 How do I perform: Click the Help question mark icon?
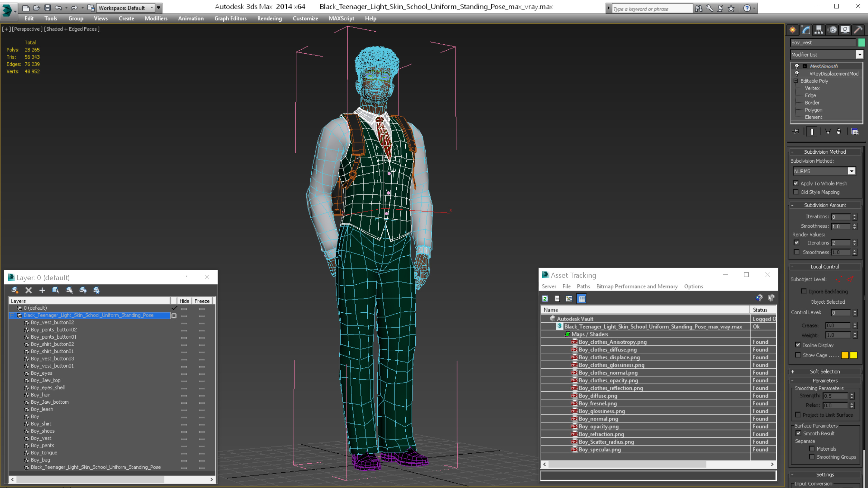pyautogui.click(x=747, y=8)
